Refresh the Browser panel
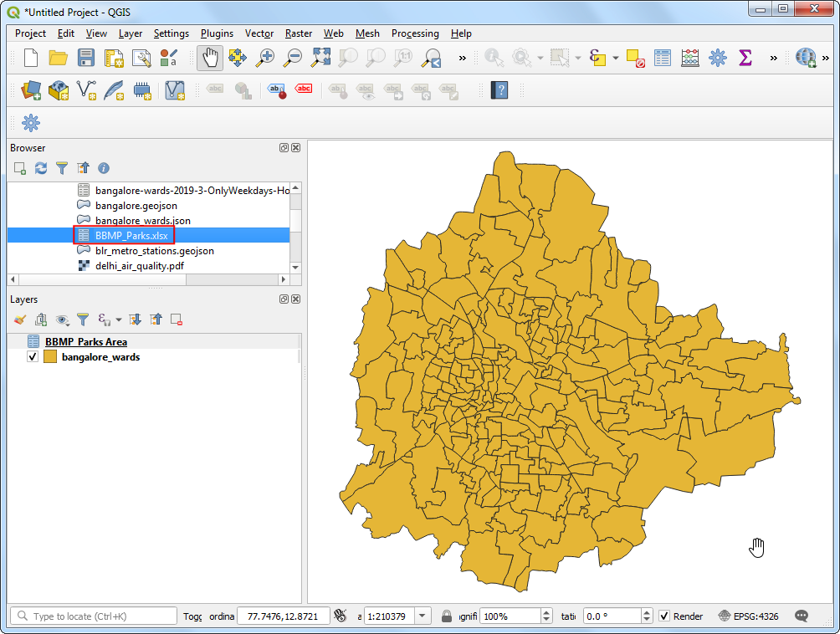Viewport: 840px width, 634px height. click(x=39, y=168)
